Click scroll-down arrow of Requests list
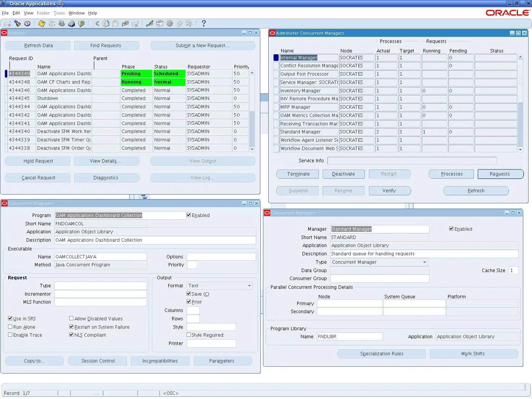 252,149
